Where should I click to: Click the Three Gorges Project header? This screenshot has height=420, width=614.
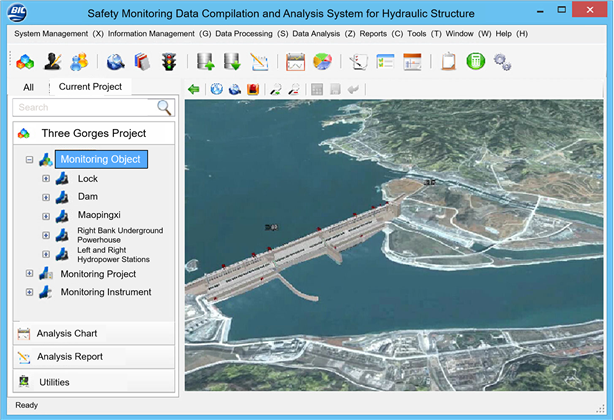point(94,133)
